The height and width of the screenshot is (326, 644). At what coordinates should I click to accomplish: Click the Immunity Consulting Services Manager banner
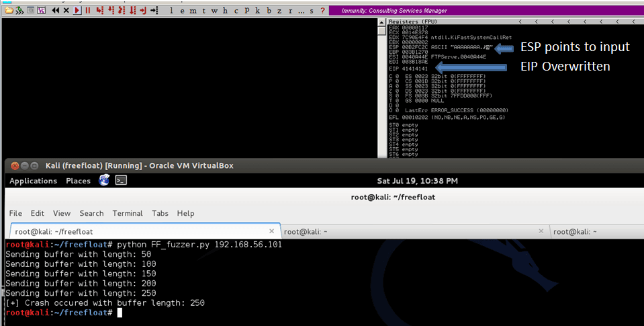pyautogui.click(x=486, y=11)
